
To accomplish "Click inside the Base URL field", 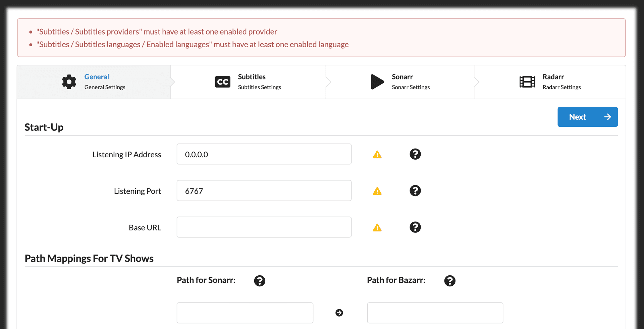I will pyautogui.click(x=264, y=227).
